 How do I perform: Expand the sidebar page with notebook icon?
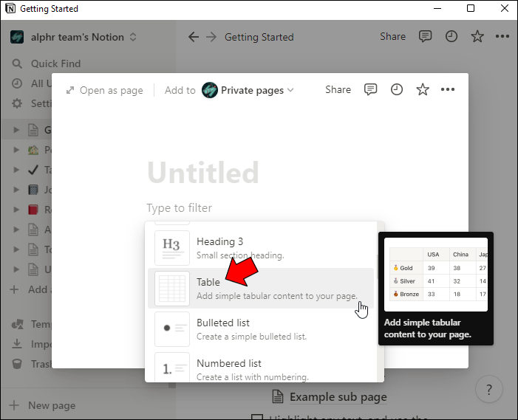coord(16,190)
